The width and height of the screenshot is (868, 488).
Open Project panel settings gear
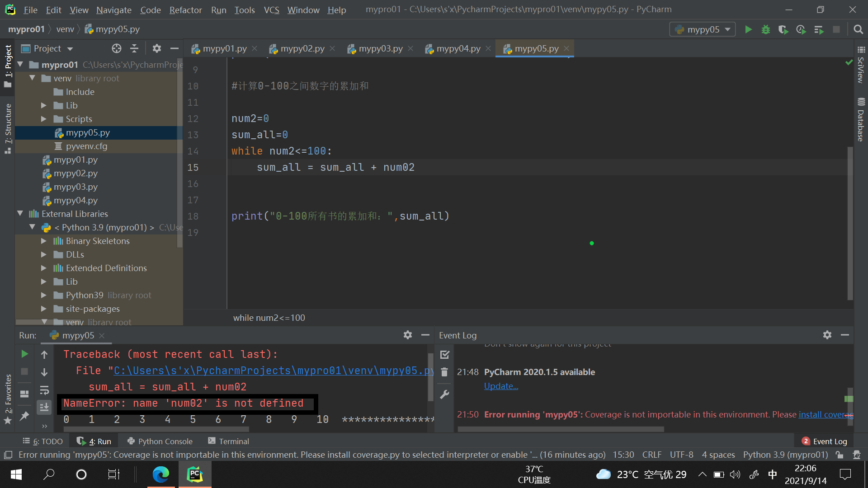pos(157,48)
